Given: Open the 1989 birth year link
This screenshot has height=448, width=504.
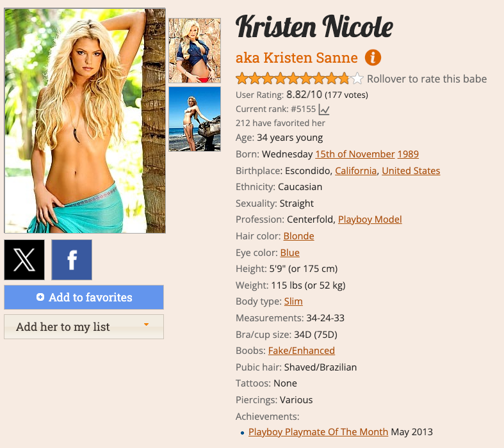Looking at the screenshot, I should tap(408, 154).
